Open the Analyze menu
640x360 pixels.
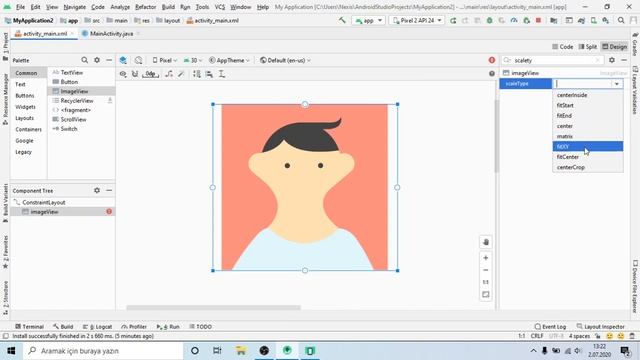point(120,7)
